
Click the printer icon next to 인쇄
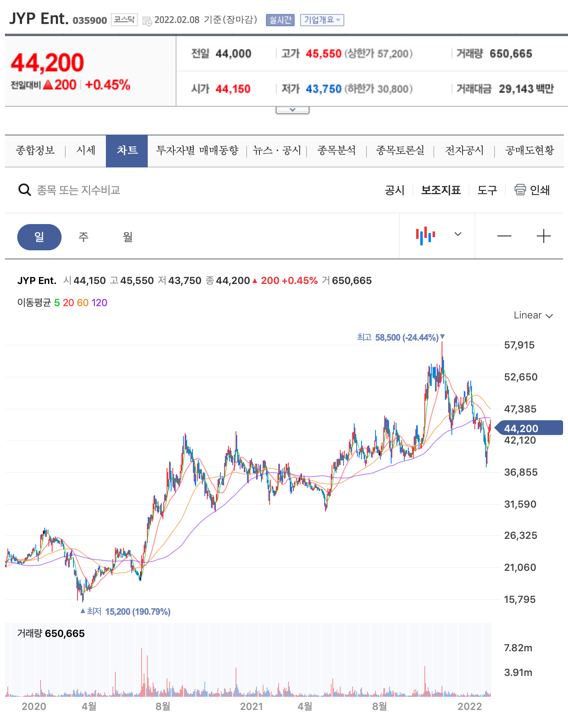(x=520, y=190)
